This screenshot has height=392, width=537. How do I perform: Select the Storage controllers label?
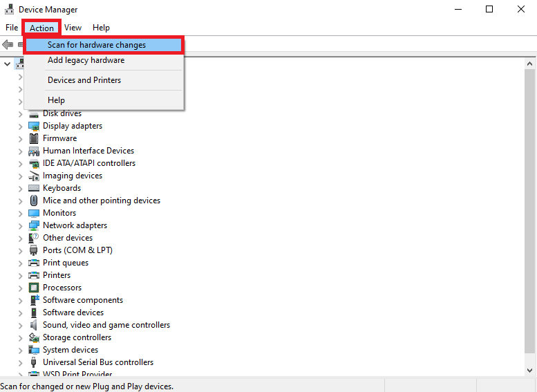tap(77, 337)
